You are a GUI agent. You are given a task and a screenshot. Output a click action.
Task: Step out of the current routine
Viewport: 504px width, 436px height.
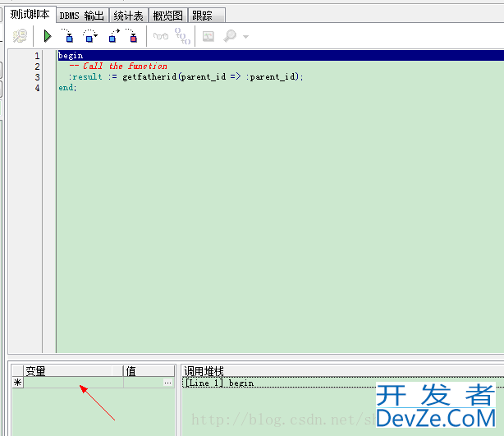(x=114, y=35)
